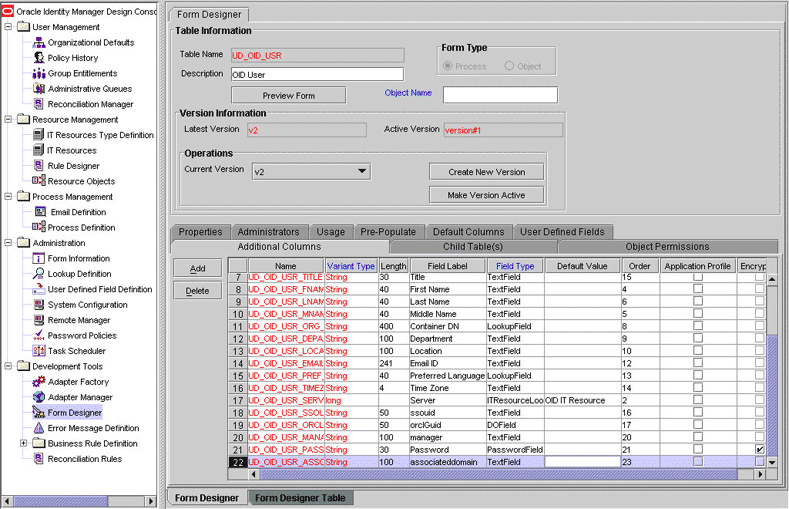Expand the Business Rule Definition node

pos(23,443)
